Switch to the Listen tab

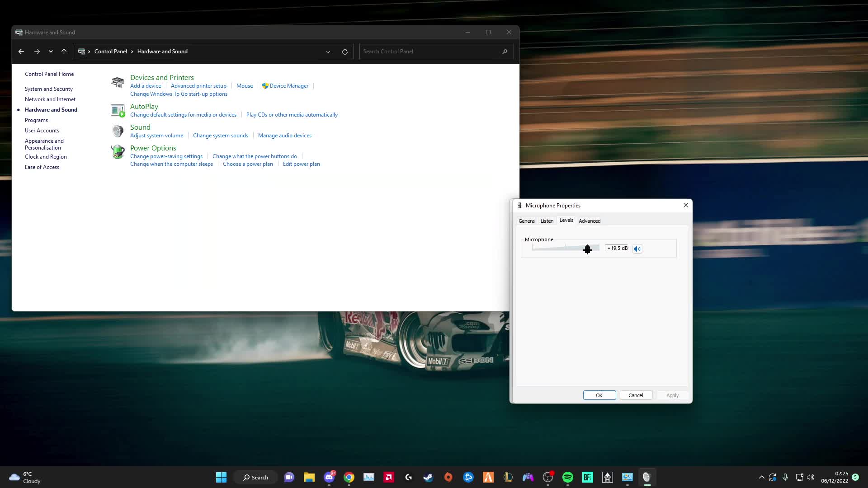coord(547,221)
